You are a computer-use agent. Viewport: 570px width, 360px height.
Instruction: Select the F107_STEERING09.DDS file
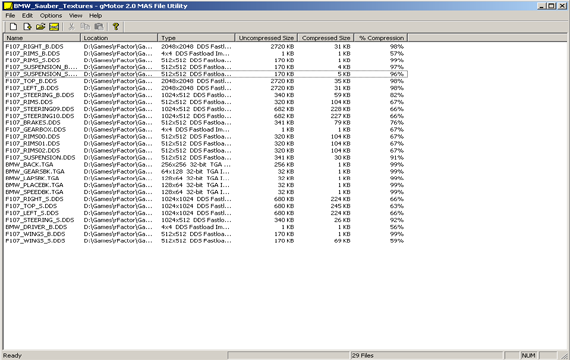coord(40,109)
